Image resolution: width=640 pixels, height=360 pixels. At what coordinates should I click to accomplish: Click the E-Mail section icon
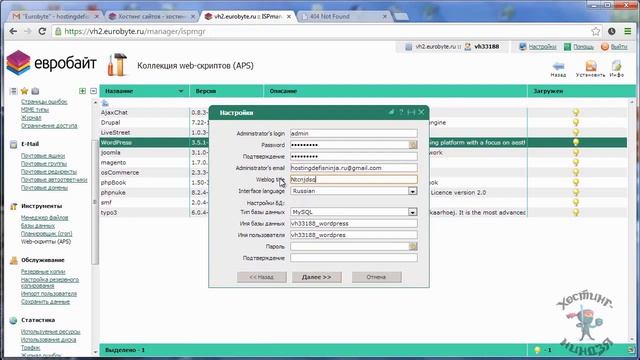[x=13, y=144]
